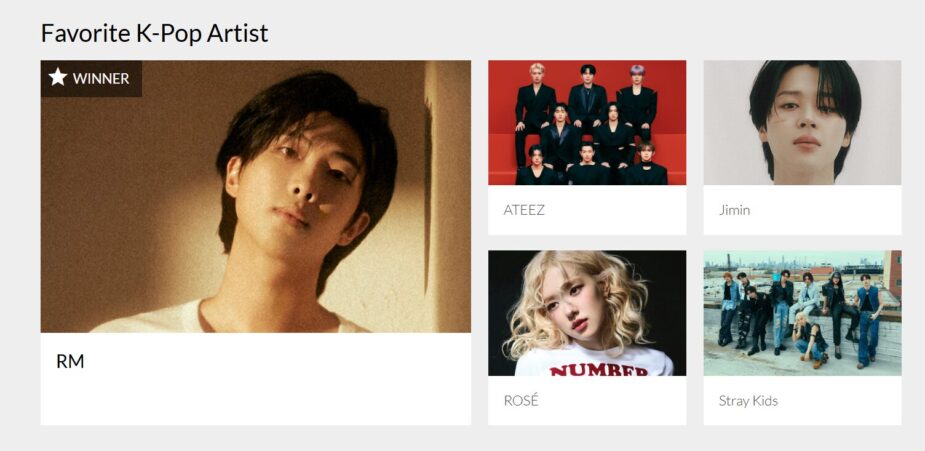925x451 pixels.
Task: Open the ATEEZ group photo
Action: [587, 123]
